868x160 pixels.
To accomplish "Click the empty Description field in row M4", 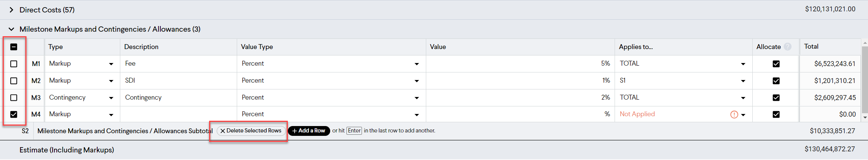I will point(179,114).
